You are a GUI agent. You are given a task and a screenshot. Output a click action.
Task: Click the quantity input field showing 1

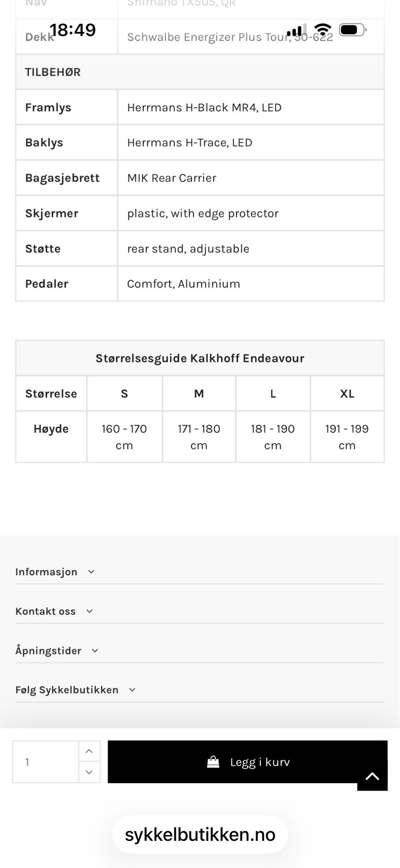click(46, 762)
